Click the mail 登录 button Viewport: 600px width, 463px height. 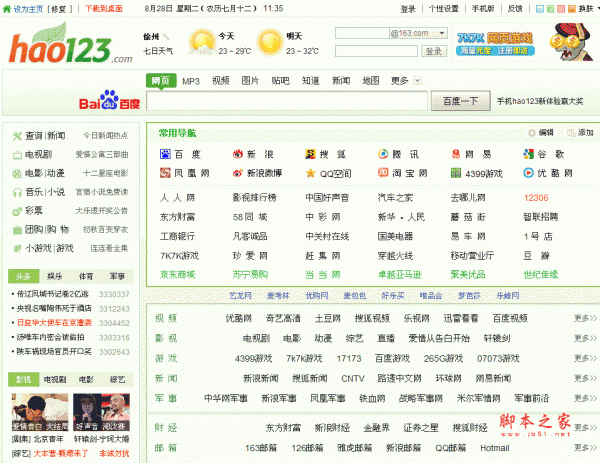[x=434, y=51]
